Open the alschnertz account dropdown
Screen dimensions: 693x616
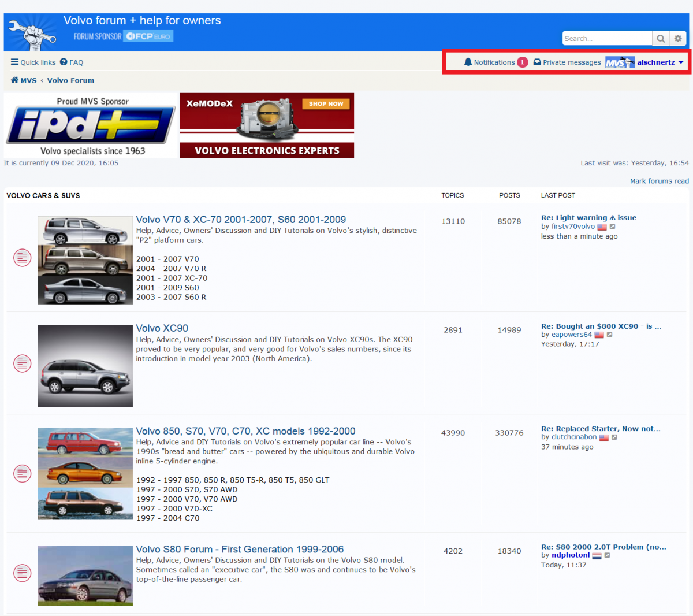656,62
